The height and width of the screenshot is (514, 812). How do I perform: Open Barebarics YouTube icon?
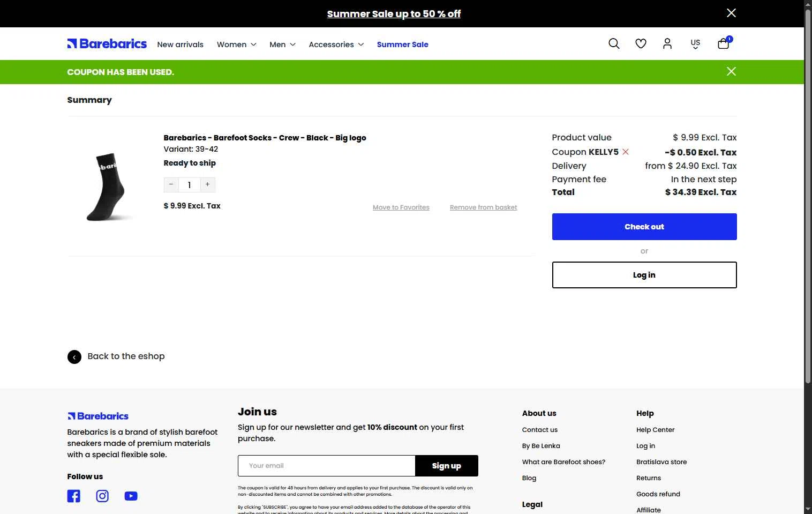tap(131, 496)
